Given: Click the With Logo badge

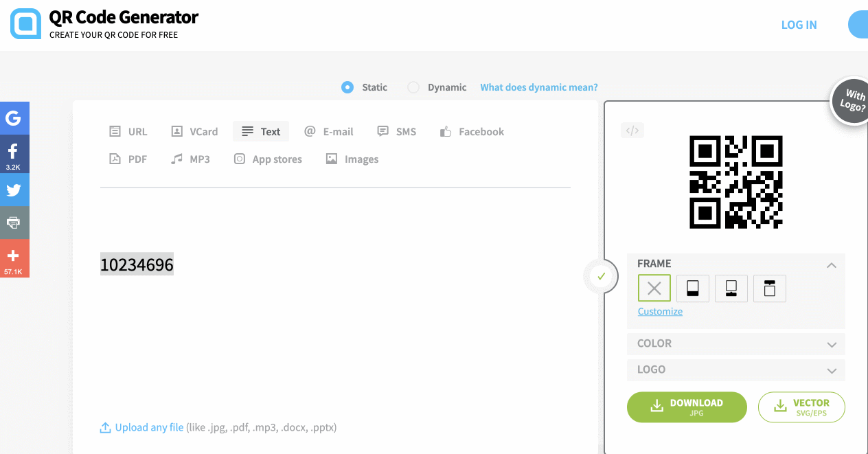Looking at the screenshot, I should point(852,102).
